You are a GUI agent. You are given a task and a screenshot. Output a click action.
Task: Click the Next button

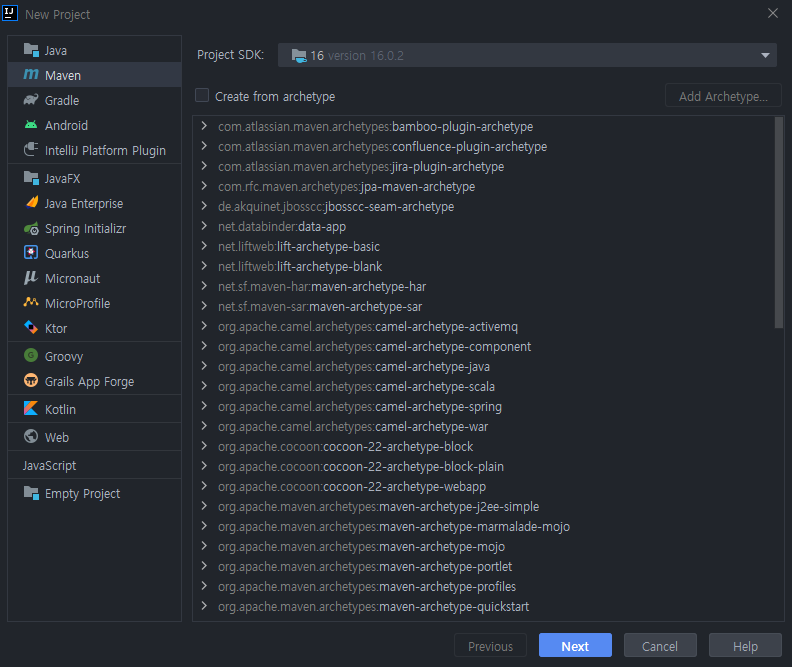575,646
